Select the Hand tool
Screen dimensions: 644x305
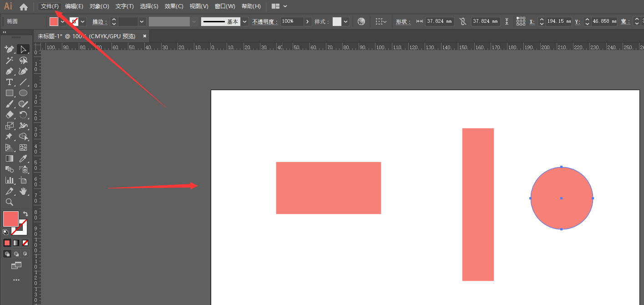[23, 191]
